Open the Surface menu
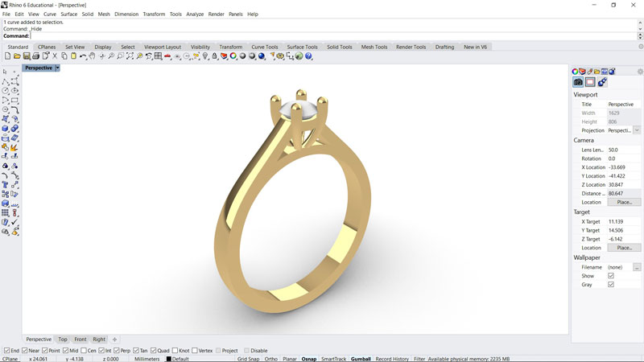644x362 pixels. [x=69, y=14]
